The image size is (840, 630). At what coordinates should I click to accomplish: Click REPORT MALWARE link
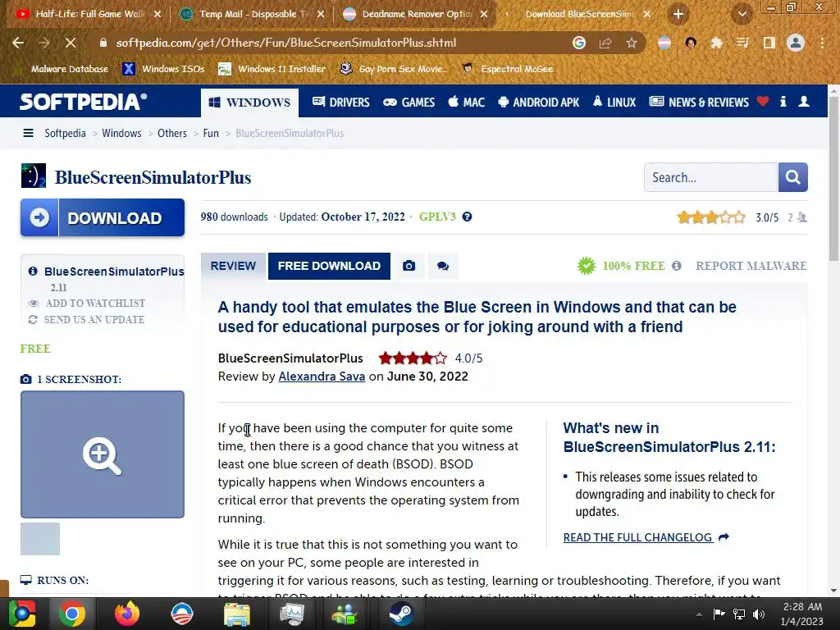pos(751,266)
